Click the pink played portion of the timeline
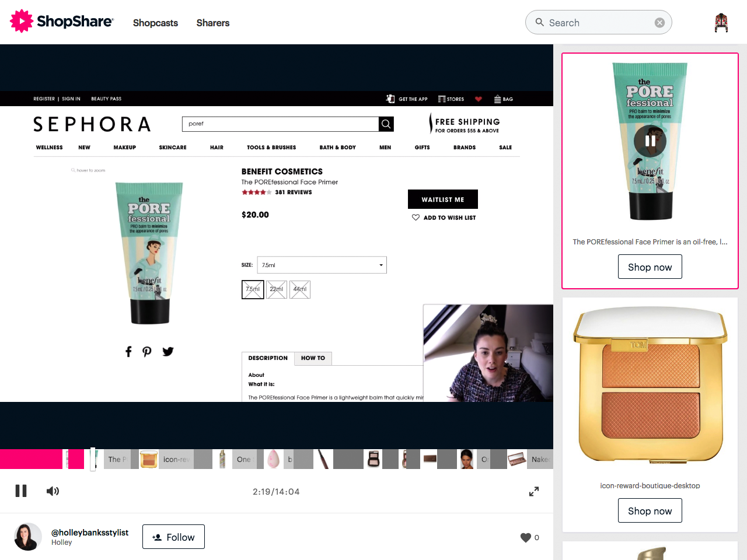This screenshot has height=560, width=747. 31,459
